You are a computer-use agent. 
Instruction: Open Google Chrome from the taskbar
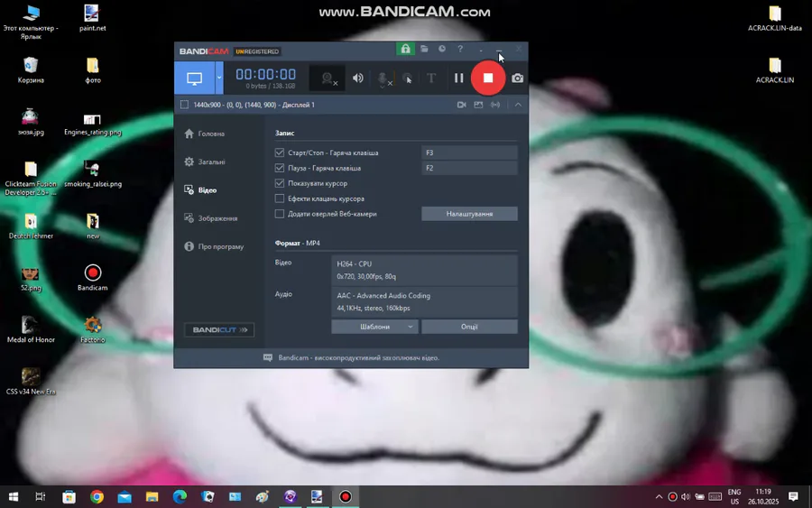pyautogui.click(x=97, y=497)
